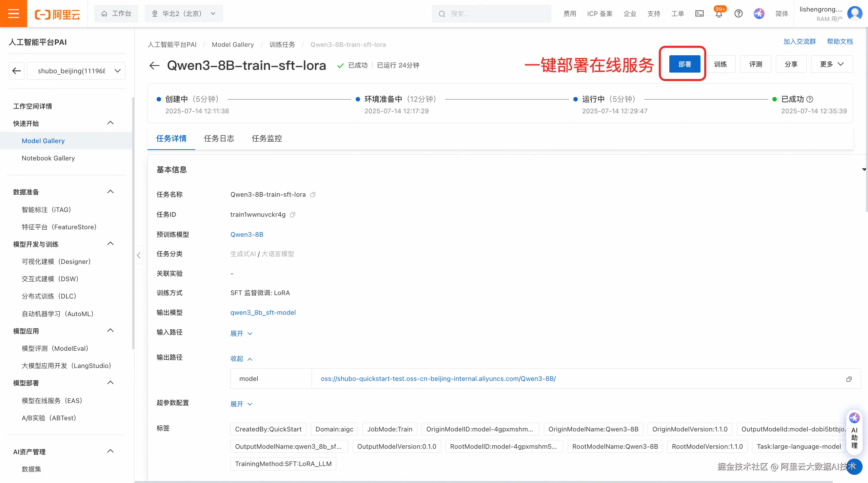The image size is (868, 483).
Task: Open the notifications bell
Action: coord(719,14)
